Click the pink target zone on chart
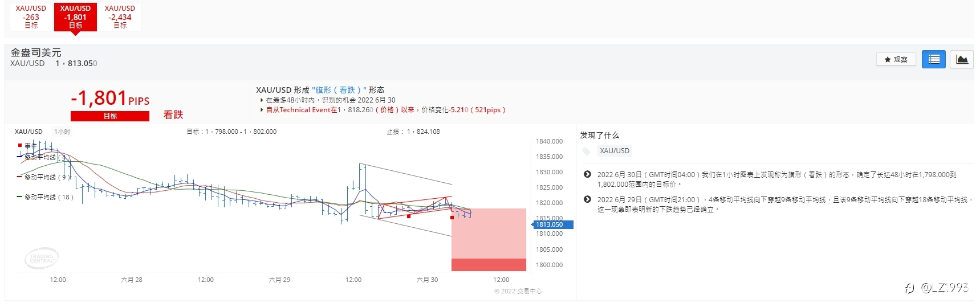 [489, 234]
